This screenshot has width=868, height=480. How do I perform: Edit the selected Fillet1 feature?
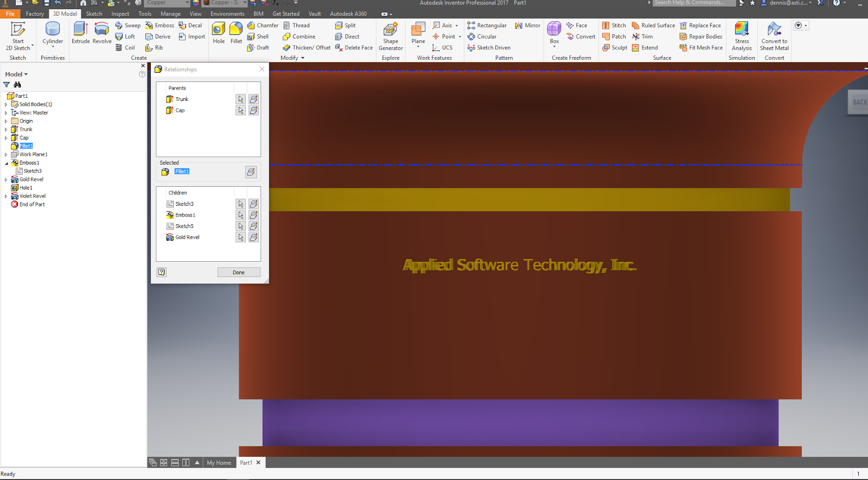(x=251, y=172)
